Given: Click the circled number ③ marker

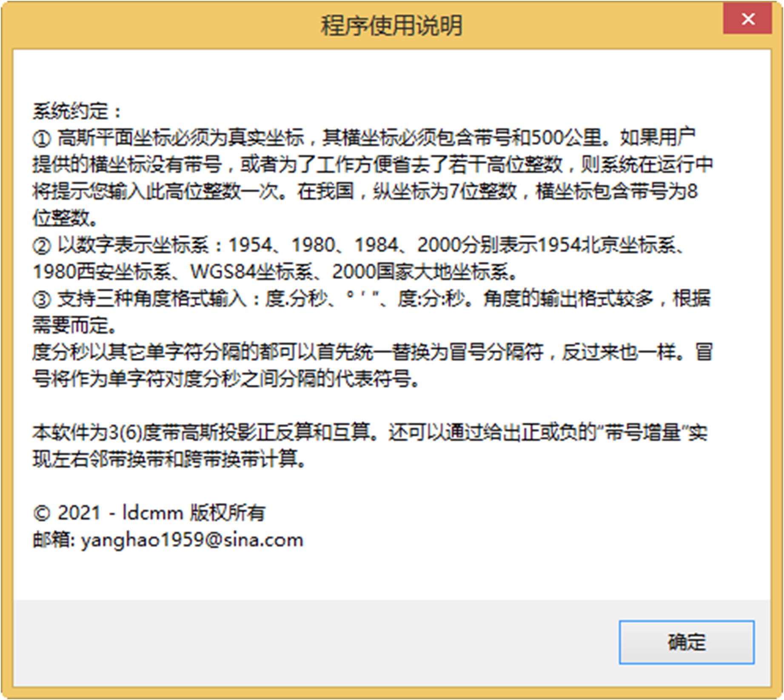Looking at the screenshot, I should pyautogui.click(x=42, y=299).
